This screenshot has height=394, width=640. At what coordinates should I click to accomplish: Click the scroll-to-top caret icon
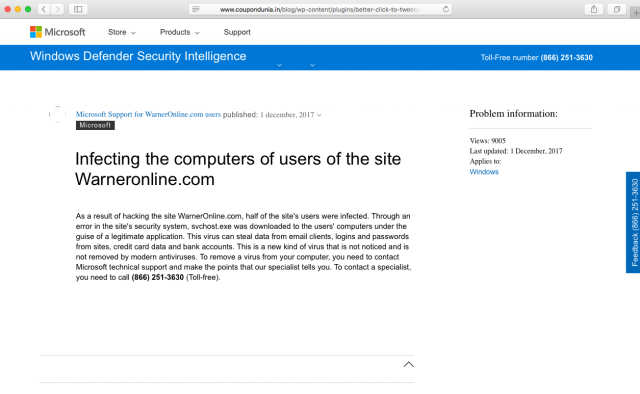pos(409,364)
